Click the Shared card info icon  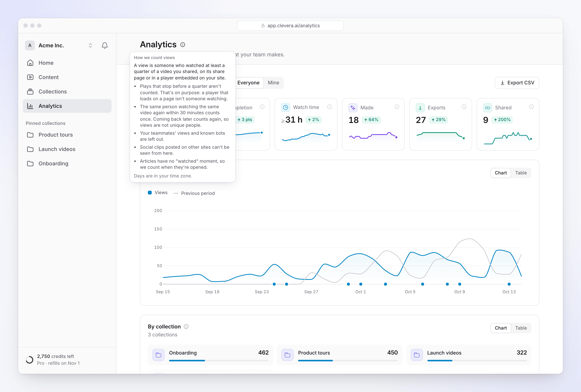click(x=531, y=107)
